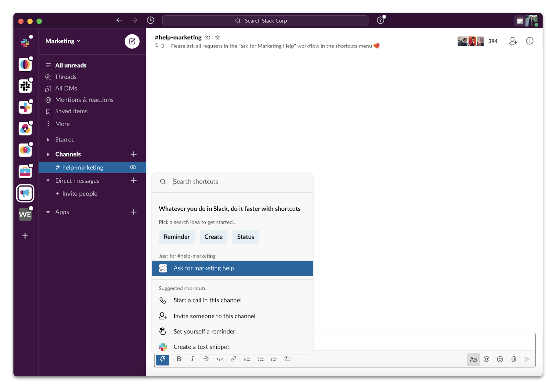Click the attach file paperclip icon
This screenshot has width=558, height=392.
click(x=513, y=359)
